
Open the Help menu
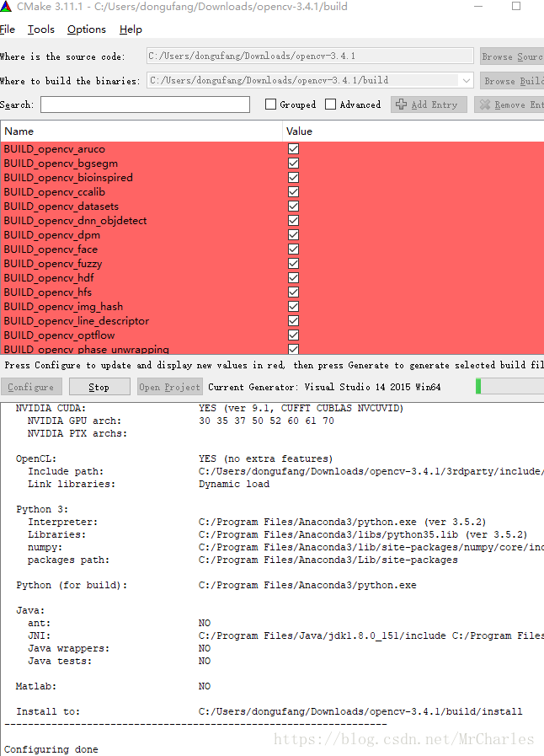click(x=131, y=29)
